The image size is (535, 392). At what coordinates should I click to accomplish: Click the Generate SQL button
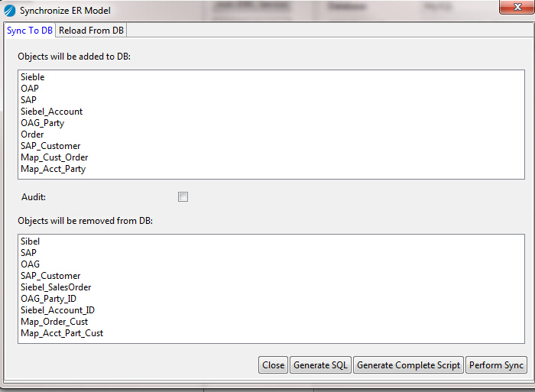[x=320, y=365]
